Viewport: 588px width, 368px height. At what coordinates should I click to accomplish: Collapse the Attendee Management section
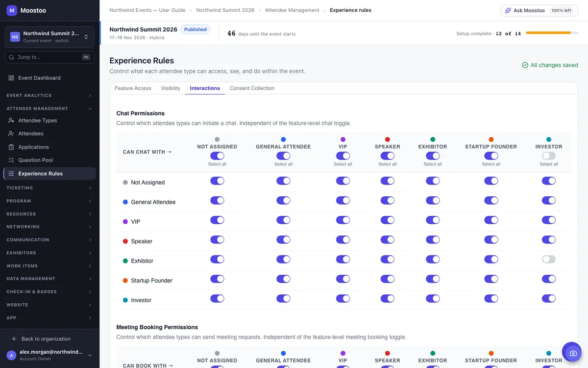coord(49,108)
